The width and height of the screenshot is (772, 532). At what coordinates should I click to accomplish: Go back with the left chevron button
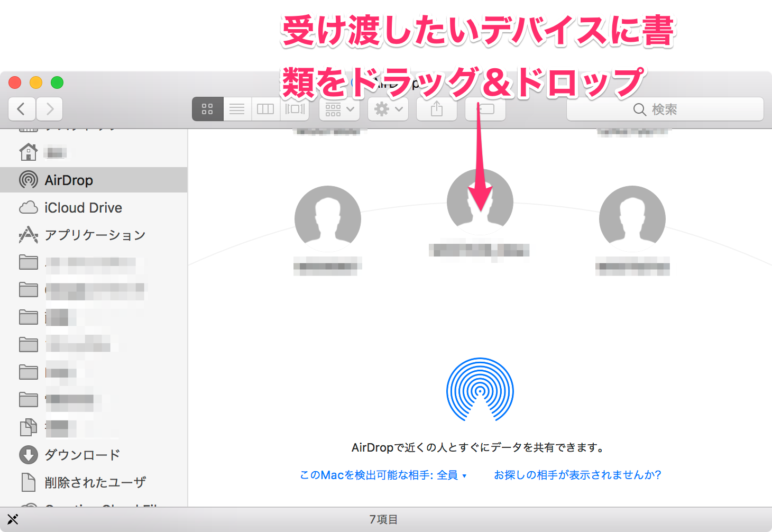click(22, 109)
